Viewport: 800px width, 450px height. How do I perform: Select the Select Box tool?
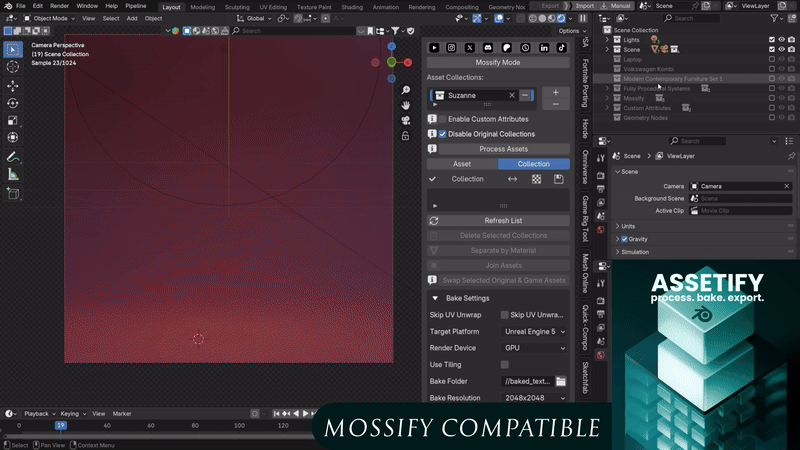[x=13, y=49]
